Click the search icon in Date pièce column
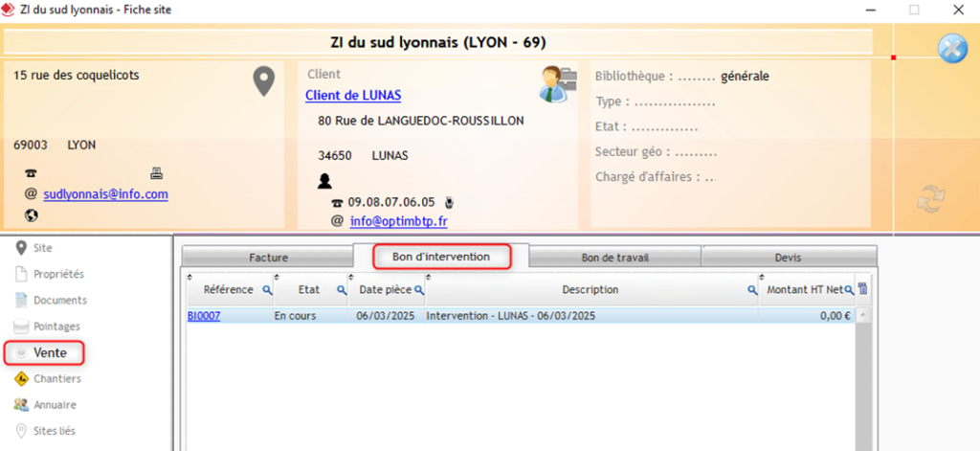The height and width of the screenshot is (451, 980). (x=418, y=290)
